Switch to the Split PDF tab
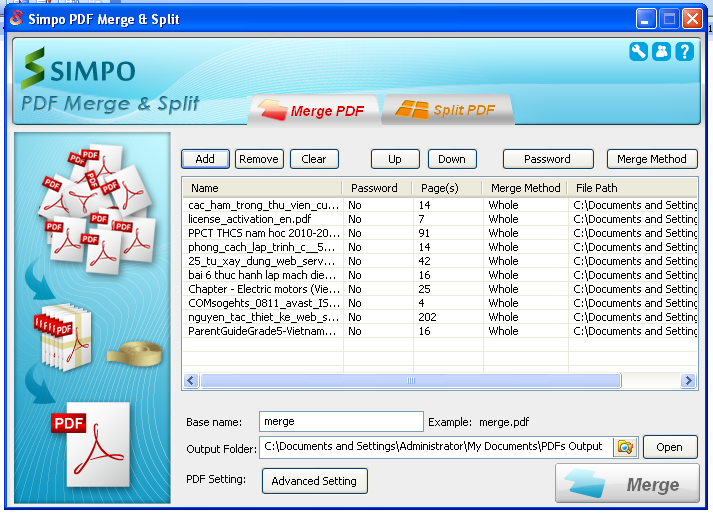This screenshot has width=713, height=515. click(447, 110)
